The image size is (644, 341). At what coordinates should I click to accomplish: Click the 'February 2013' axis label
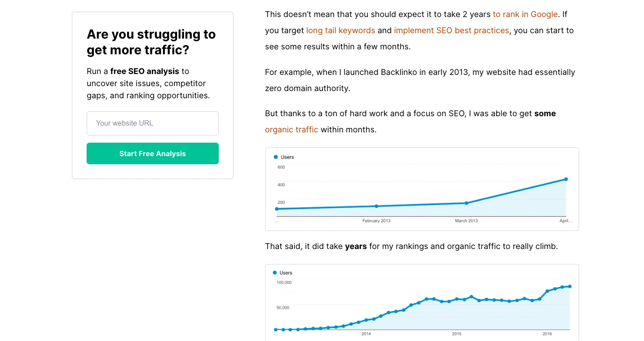point(376,221)
